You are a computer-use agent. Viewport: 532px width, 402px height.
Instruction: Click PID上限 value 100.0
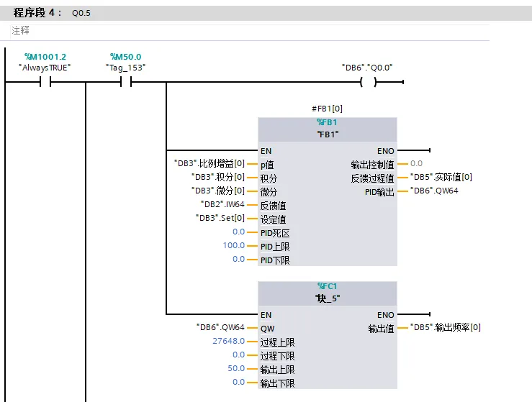[x=234, y=245]
